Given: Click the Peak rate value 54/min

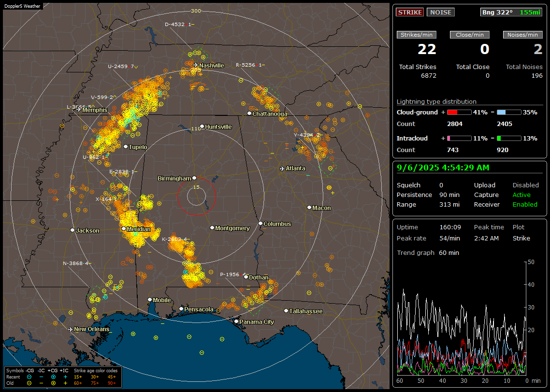Looking at the screenshot, I should 450,238.
